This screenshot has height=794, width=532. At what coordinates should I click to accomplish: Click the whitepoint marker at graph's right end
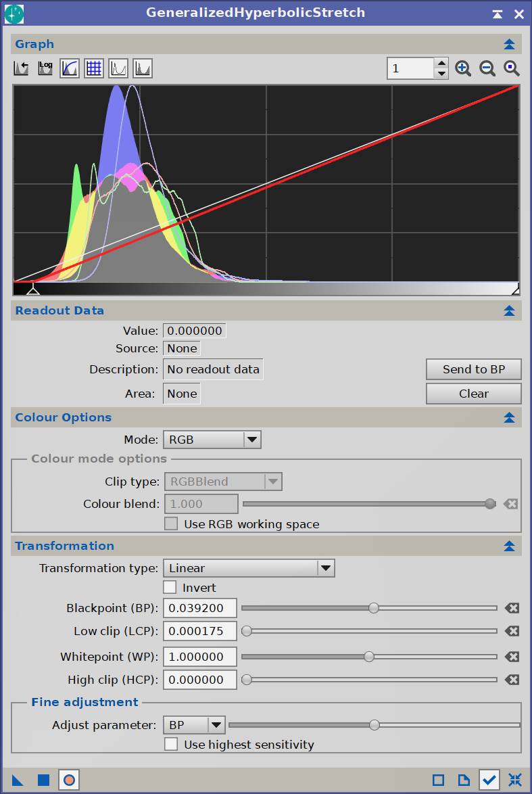click(x=515, y=289)
